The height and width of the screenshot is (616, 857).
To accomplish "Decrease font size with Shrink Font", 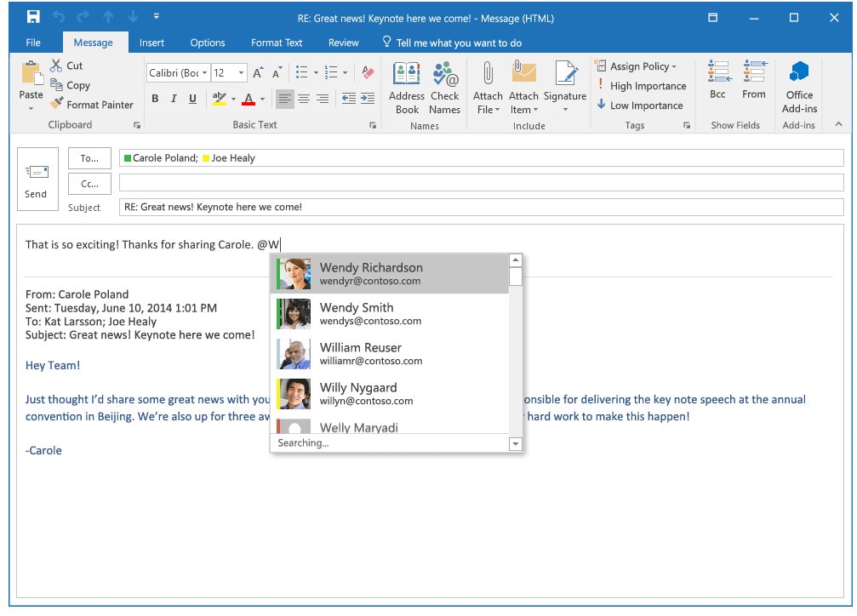I will [x=277, y=72].
